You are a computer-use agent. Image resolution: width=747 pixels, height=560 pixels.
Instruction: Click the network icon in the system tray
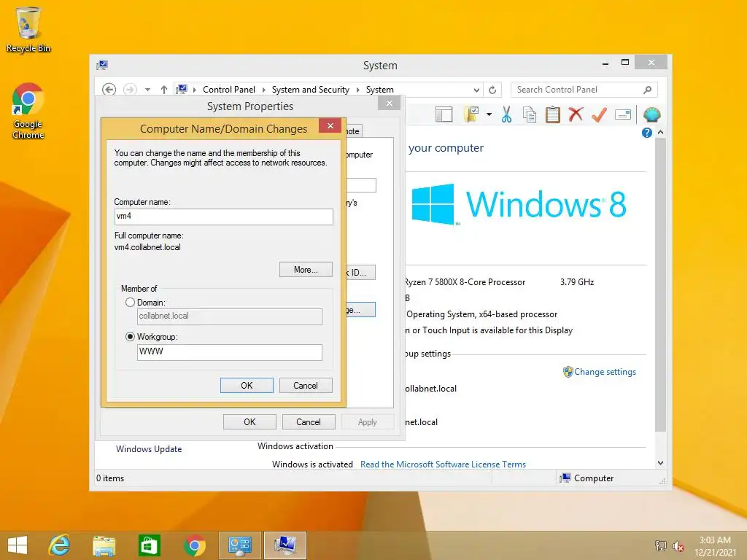pyautogui.click(x=661, y=546)
